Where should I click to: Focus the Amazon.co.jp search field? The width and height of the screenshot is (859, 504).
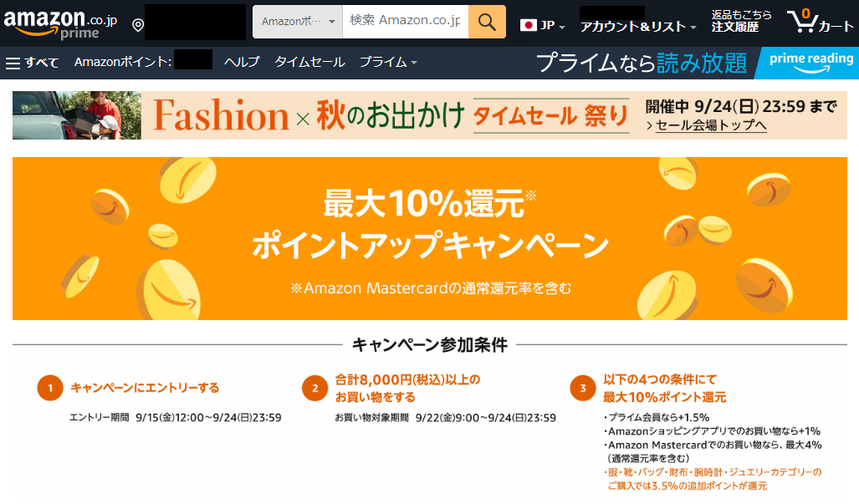[x=405, y=22]
